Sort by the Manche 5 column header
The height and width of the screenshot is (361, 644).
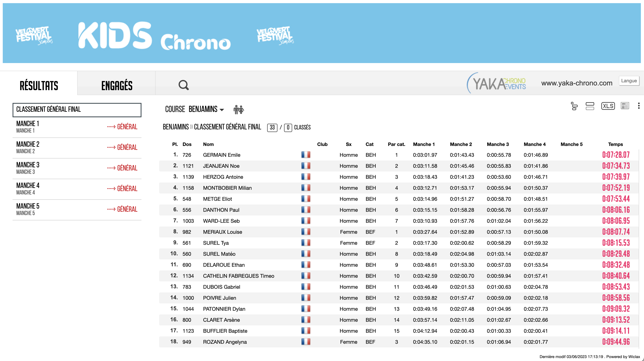click(x=572, y=144)
